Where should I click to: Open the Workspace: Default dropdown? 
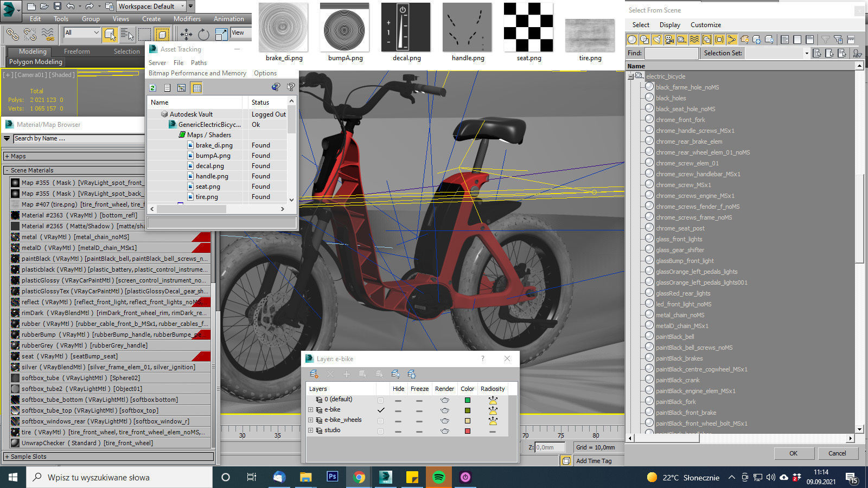[151, 7]
